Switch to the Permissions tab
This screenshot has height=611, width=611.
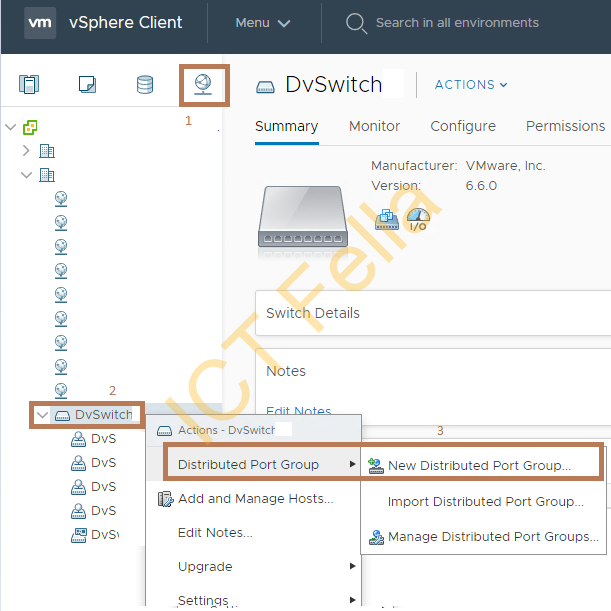click(565, 126)
